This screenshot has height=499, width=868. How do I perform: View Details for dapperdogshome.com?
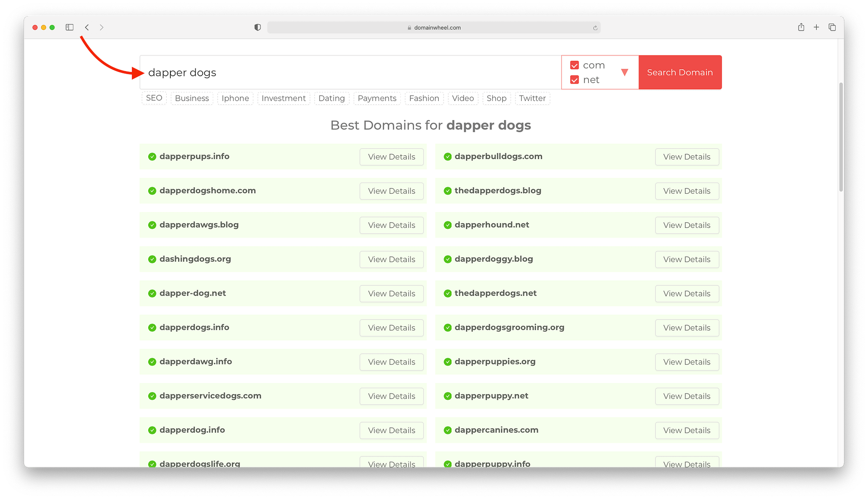pyautogui.click(x=392, y=191)
